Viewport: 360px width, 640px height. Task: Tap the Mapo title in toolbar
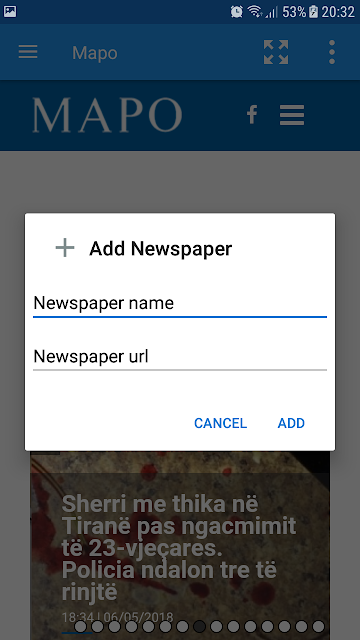click(95, 53)
